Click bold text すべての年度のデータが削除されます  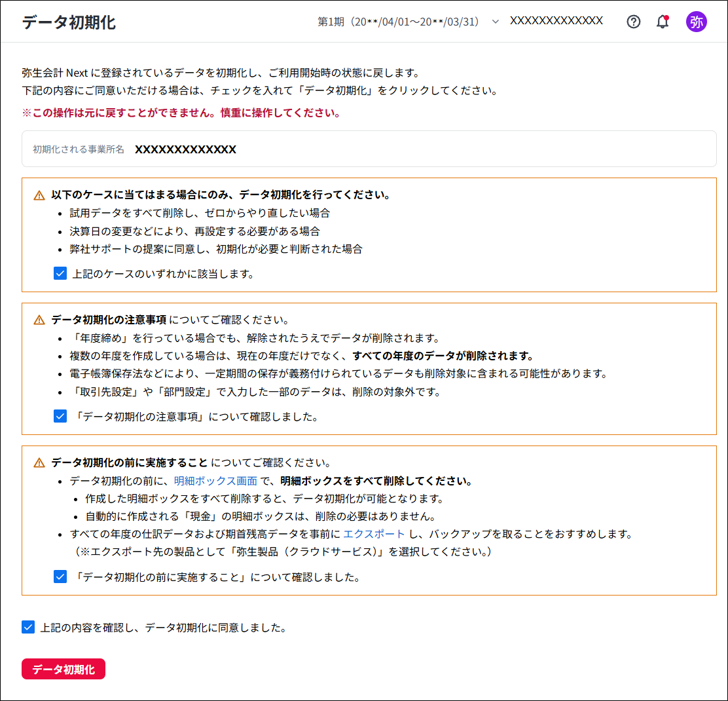[443, 356]
